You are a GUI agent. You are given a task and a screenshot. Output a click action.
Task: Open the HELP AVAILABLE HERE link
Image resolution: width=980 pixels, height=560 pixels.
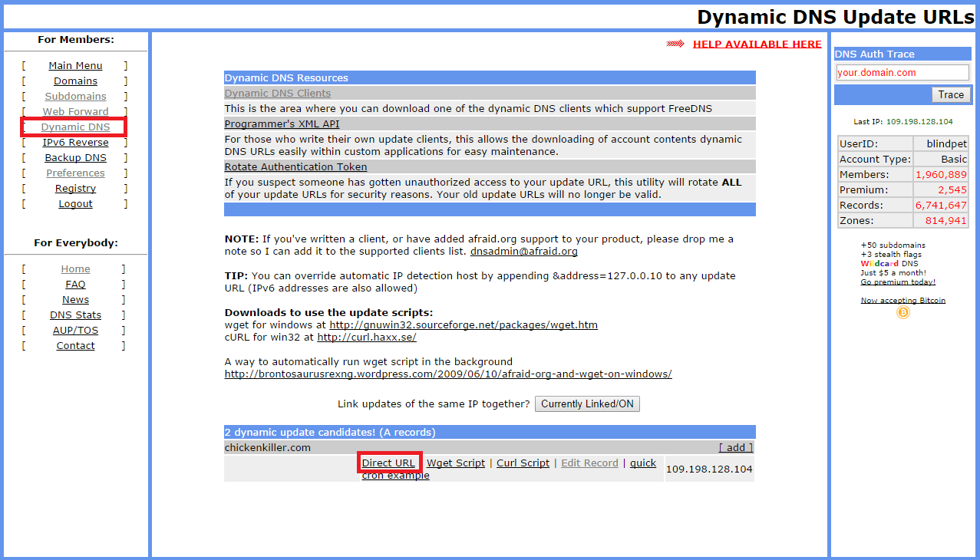pos(757,44)
